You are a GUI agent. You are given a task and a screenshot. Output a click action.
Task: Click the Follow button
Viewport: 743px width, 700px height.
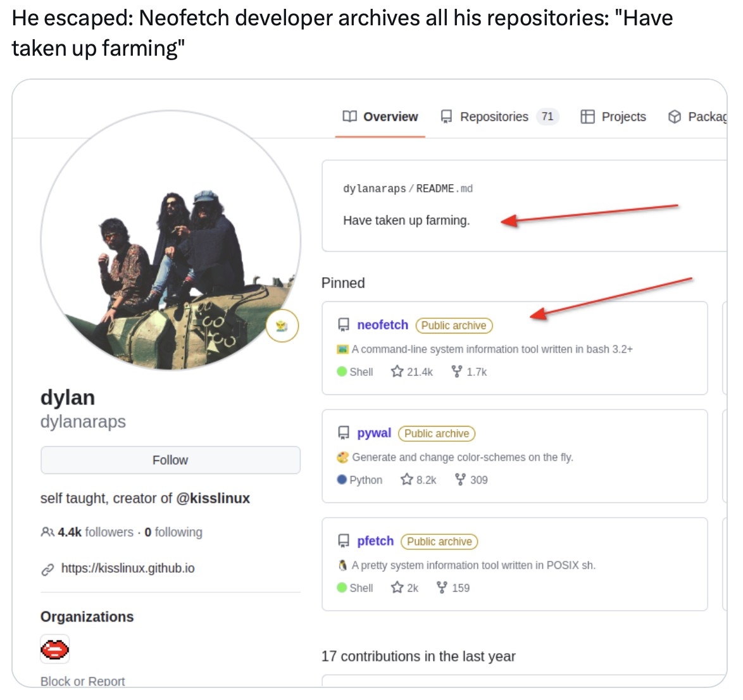tap(170, 460)
